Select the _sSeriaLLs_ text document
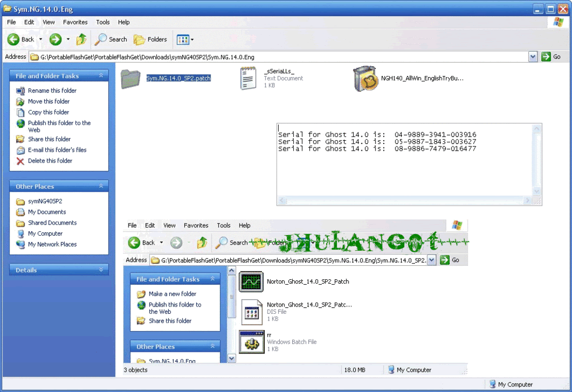The width and height of the screenshot is (572, 392). click(272, 78)
